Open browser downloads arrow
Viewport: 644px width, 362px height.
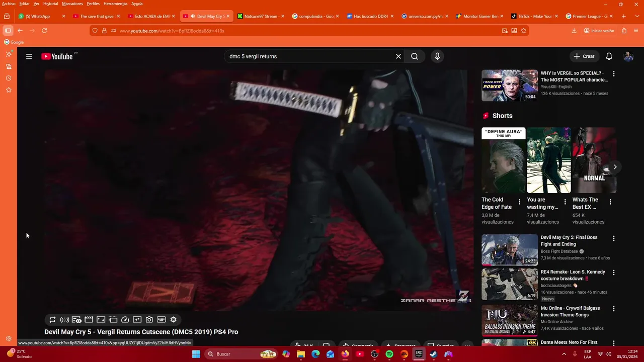tap(574, 31)
